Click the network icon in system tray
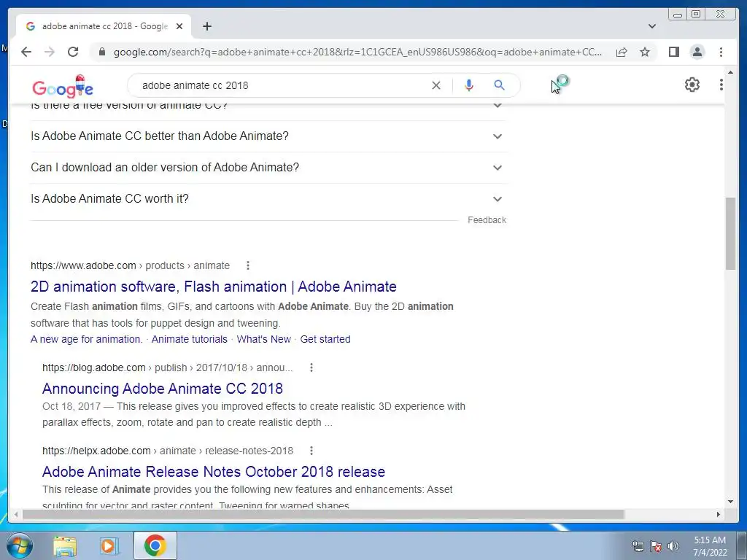 coord(638,545)
